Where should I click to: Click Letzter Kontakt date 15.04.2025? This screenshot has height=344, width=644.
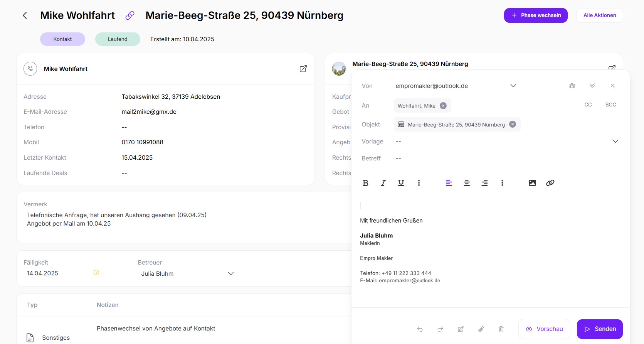(137, 158)
